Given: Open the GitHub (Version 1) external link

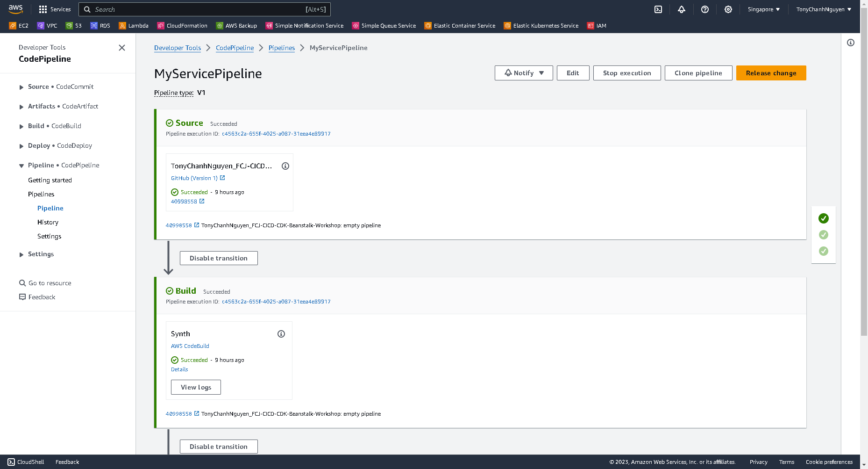Looking at the screenshot, I should [x=198, y=178].
